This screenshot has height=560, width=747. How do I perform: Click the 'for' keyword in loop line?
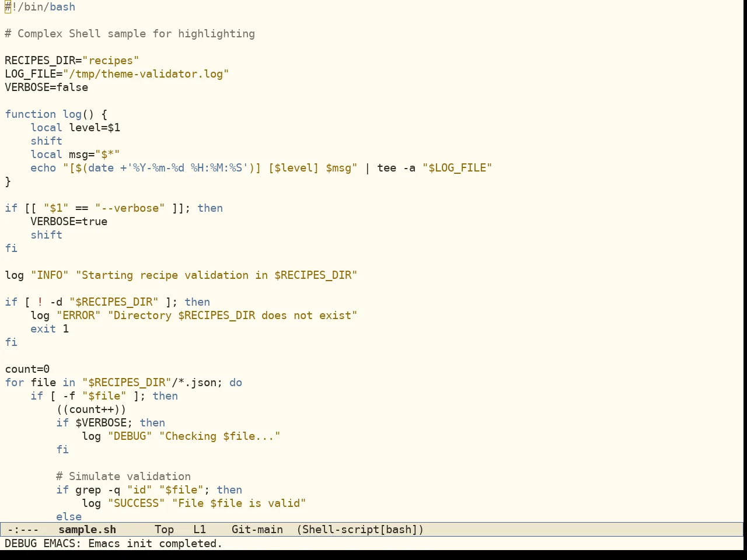pos(14,383)
